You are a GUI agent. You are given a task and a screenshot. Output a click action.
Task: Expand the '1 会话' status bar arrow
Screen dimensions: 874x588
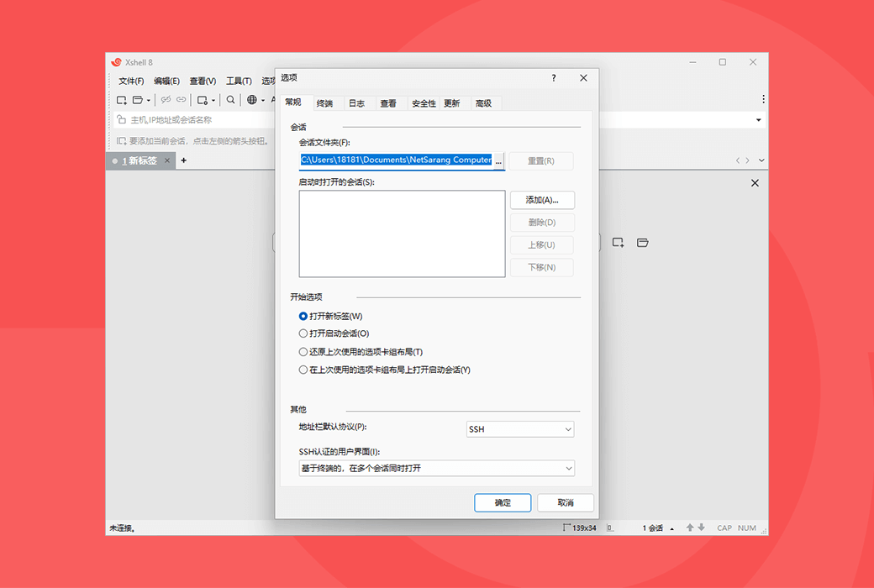671,528
